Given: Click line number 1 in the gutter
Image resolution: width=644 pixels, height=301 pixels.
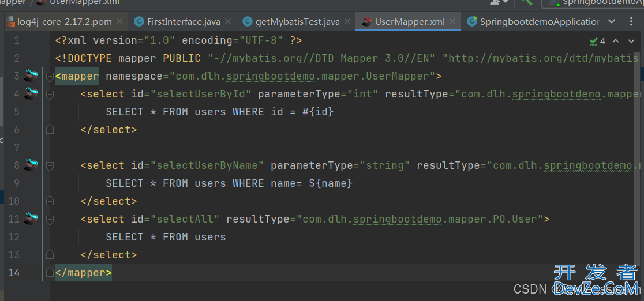Looking at the screenshot, I should click(16, 41).
